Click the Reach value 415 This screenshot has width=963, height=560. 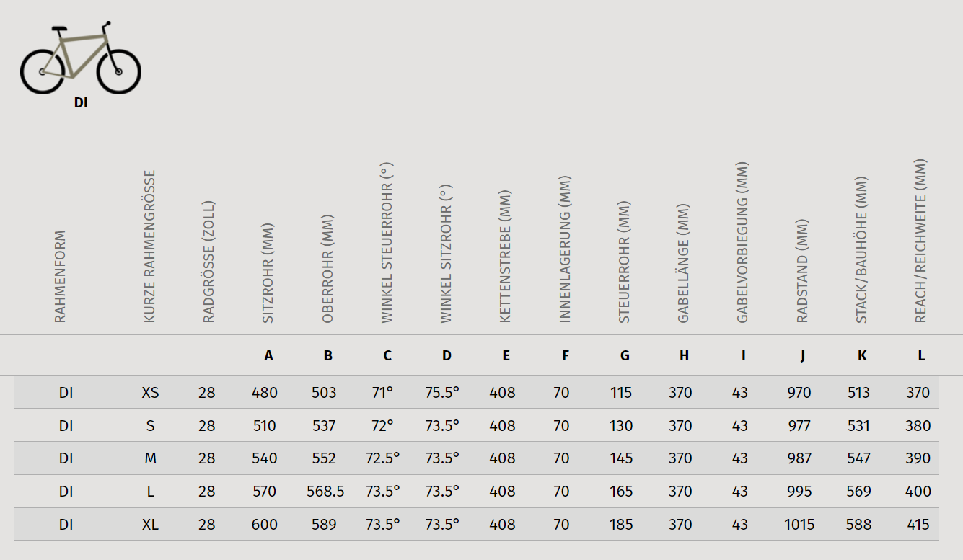918,525
